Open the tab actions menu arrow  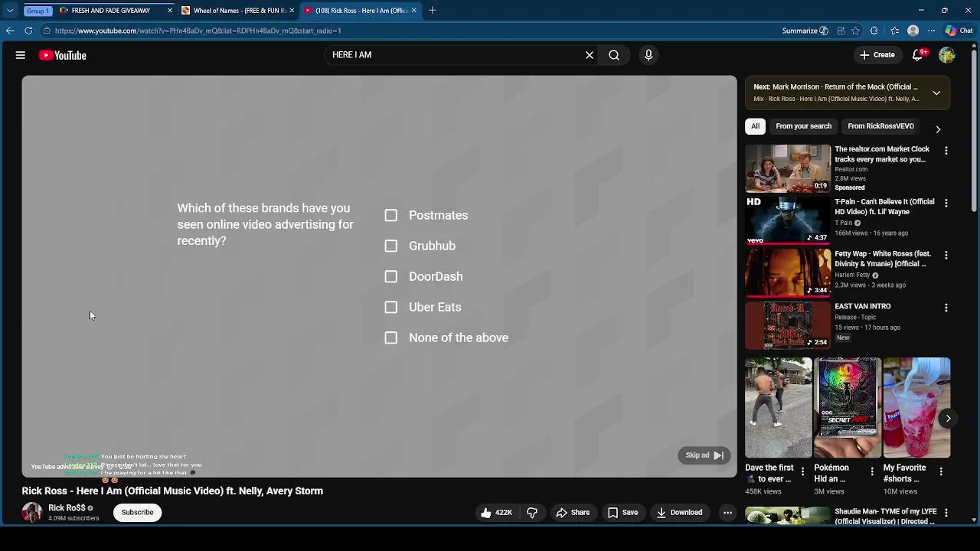10,11
